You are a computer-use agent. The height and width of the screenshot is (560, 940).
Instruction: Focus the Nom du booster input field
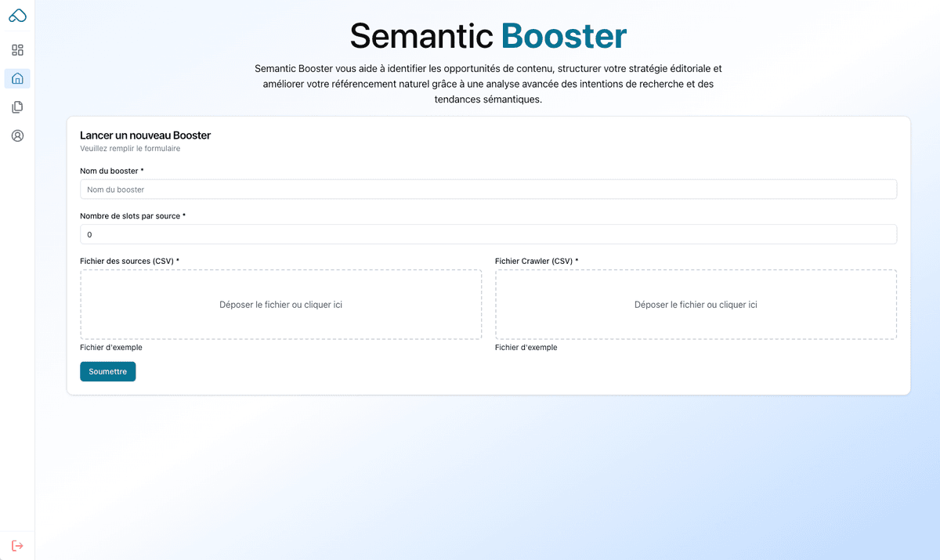[x=488, y=189]
